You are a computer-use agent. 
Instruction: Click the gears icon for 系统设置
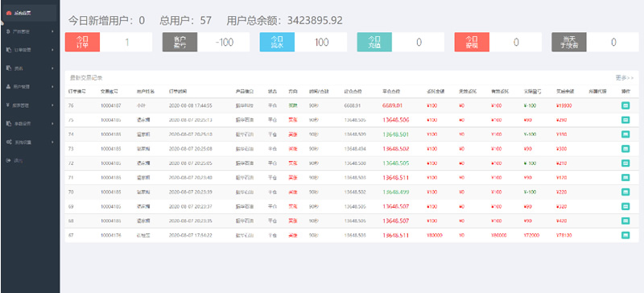[9, 142]
